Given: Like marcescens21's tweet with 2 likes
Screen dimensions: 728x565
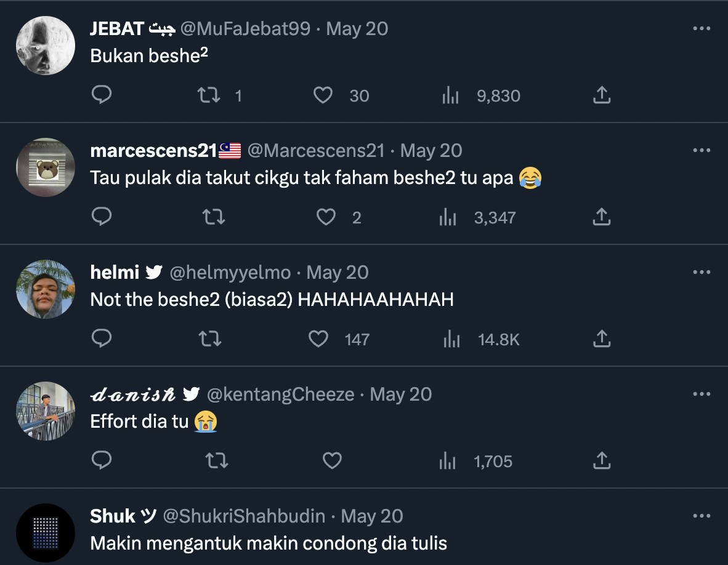Looking at the screenshot, I should 326,217.
